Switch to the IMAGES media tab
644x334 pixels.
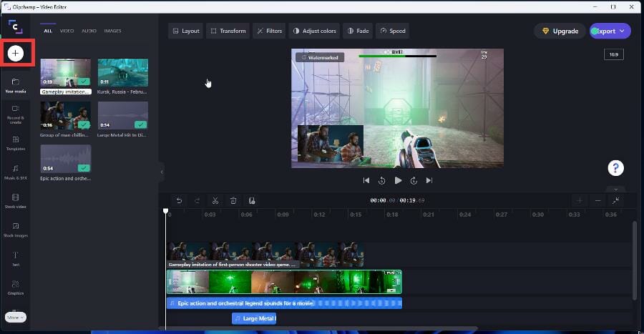click(x=112, y=31)
